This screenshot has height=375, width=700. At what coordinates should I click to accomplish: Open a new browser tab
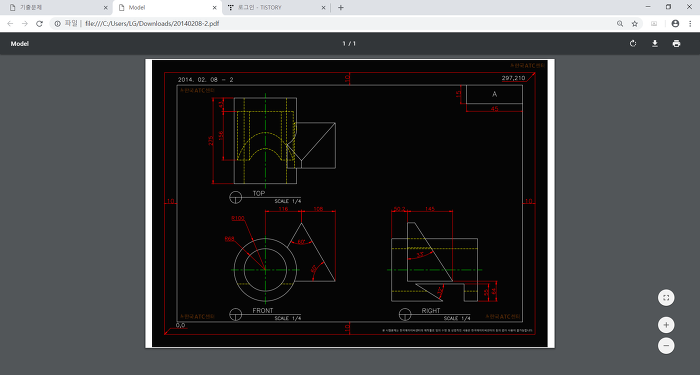pos(341,8)
